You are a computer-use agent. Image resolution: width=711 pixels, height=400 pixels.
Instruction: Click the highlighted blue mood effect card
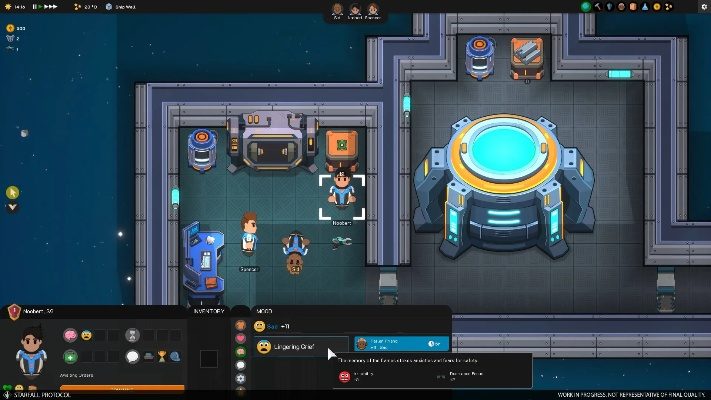coord(396,343)
